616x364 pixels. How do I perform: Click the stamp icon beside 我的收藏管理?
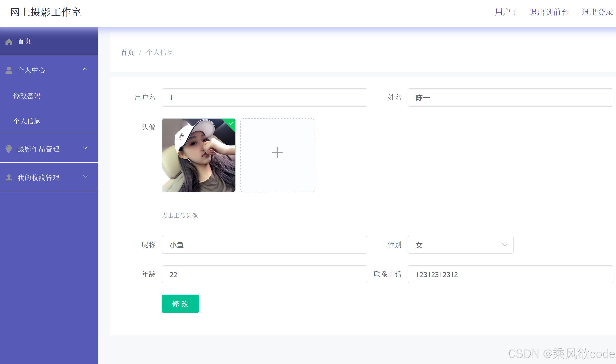click(9, 177)
